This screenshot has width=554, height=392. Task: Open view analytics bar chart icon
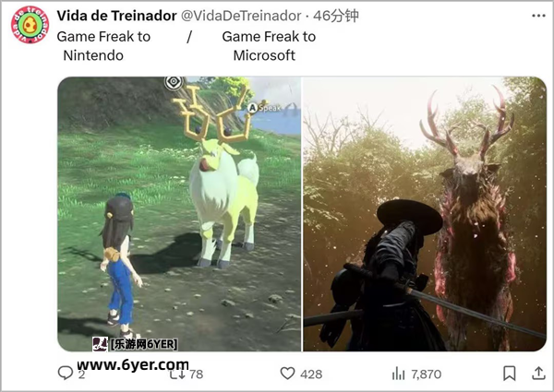(398, 374)
